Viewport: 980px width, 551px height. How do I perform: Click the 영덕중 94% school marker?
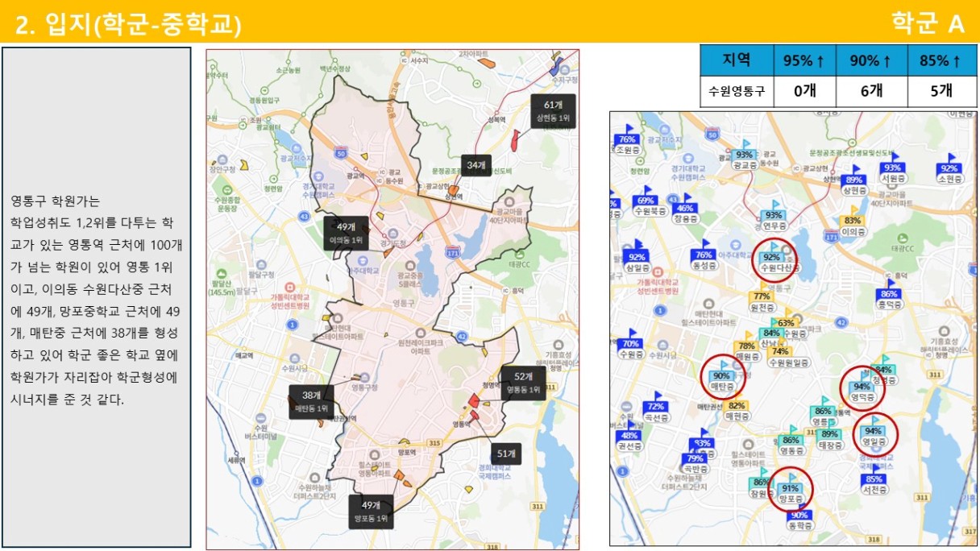pos(862,386)
